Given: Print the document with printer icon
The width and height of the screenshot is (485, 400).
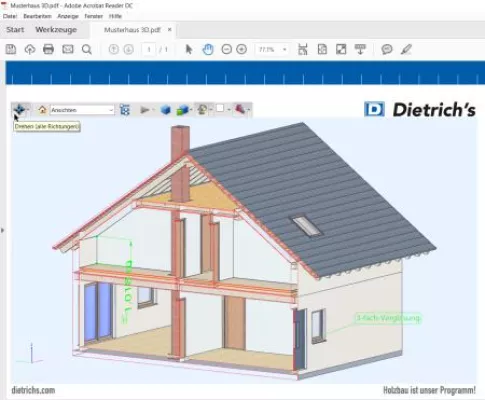Looking at the screenshot, I should [49, 49].
